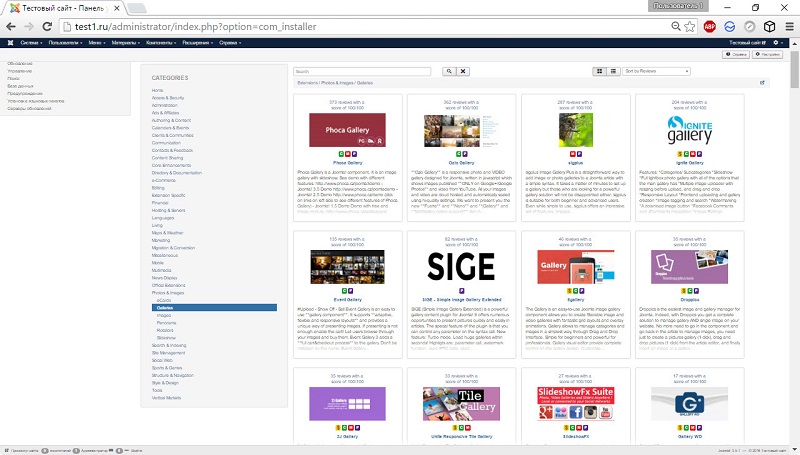The image size is (800, 455).
Task: Select highlighted Galleries subcategory
Action: click(214, 308)
